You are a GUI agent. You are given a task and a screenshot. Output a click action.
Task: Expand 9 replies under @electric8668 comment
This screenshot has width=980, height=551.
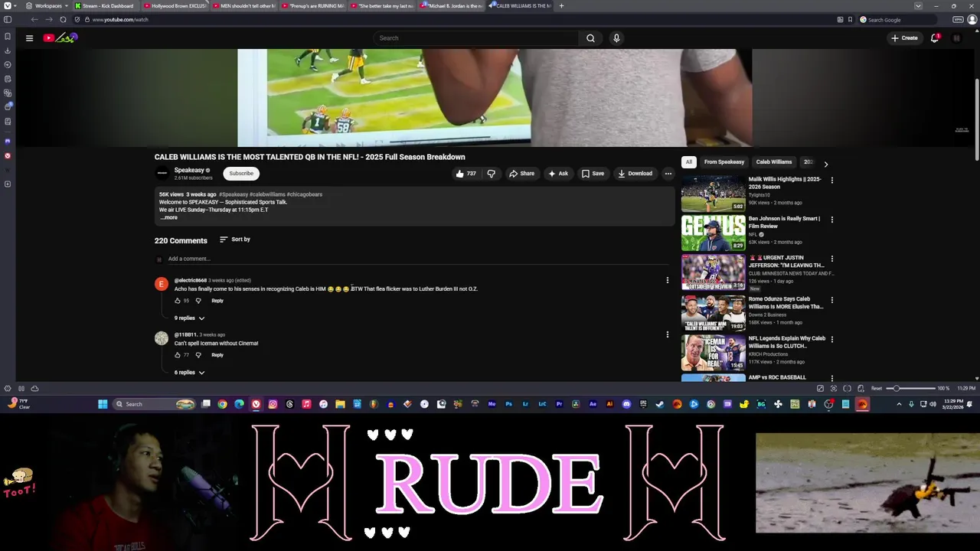click(189, 318)
